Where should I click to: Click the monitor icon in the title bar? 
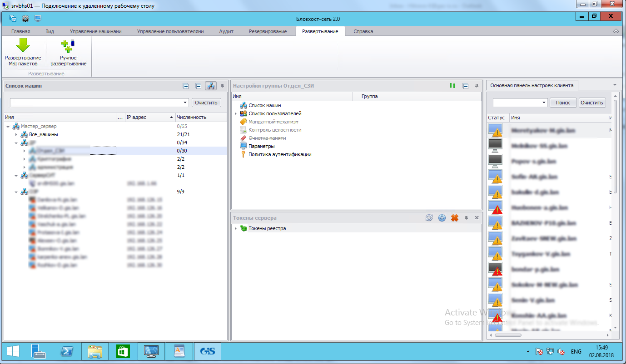point(38,19)
